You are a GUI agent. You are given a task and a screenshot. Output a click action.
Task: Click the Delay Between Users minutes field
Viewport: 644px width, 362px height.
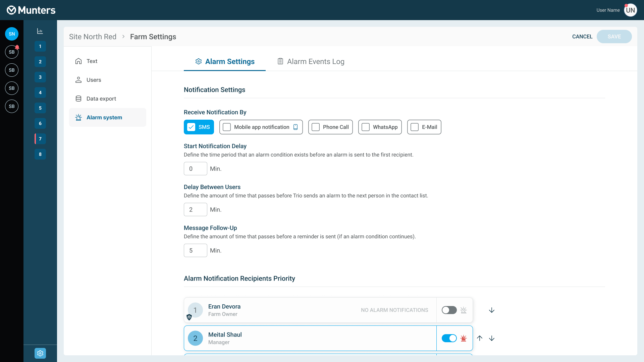point(195,209)
